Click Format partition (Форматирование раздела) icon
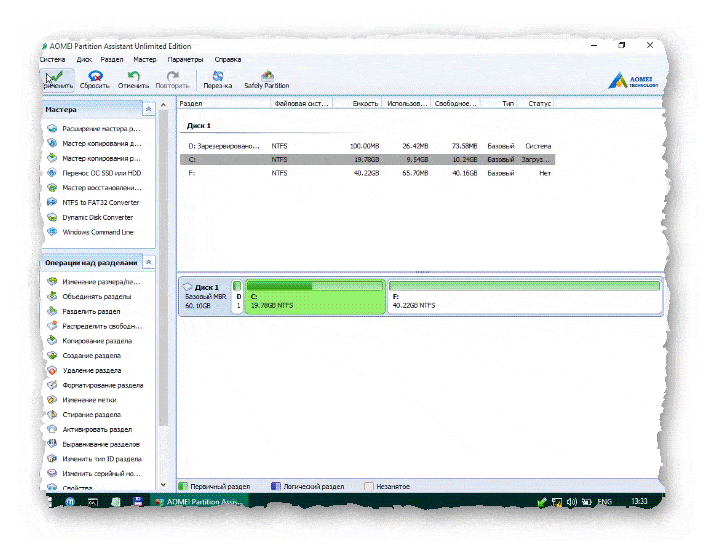Viewport: 704px width, 544px height. click(x=52, y=385)
